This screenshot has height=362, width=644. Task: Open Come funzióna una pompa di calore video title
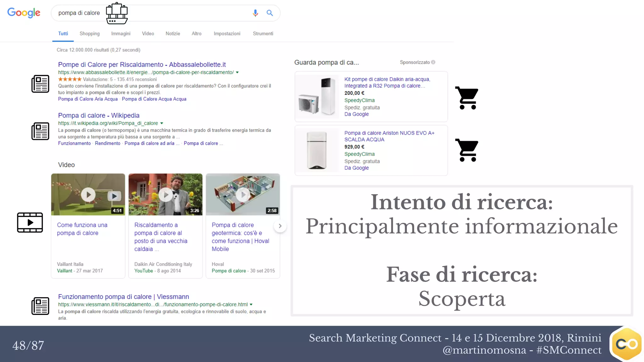point(82,229)
